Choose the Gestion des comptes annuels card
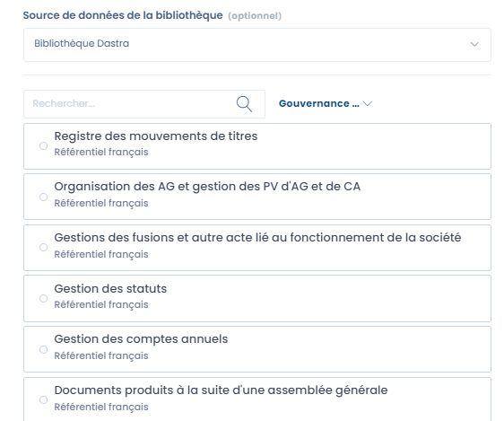This screenshot has height=421, width=504. [x=257, y=349]
